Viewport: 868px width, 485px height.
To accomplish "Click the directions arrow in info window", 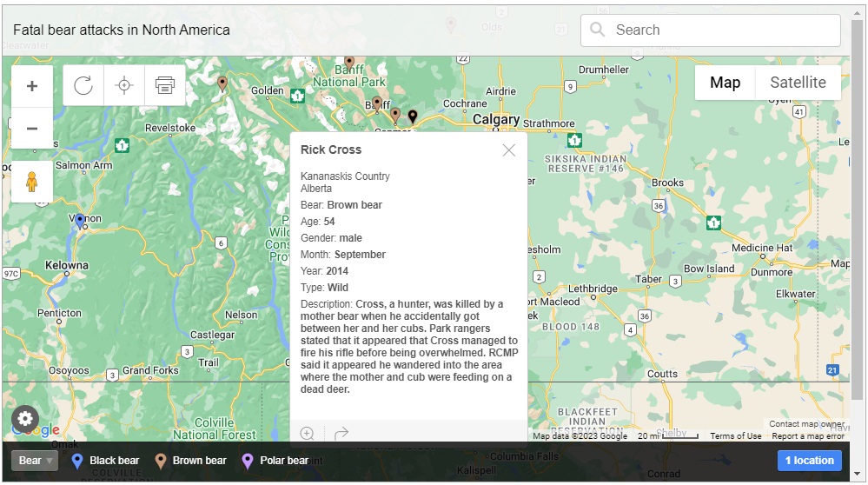I will click(x=341, y=433).
